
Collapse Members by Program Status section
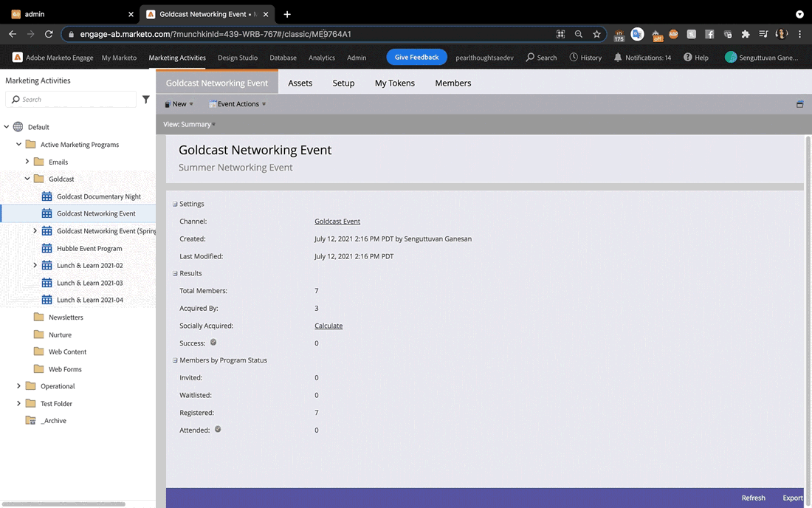(175, 360)
